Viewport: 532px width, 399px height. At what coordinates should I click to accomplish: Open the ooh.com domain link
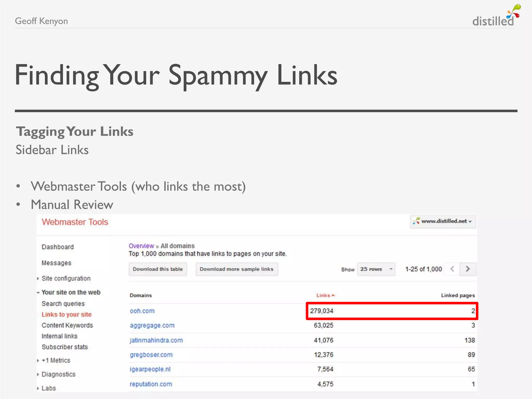(x=142, y=311)
